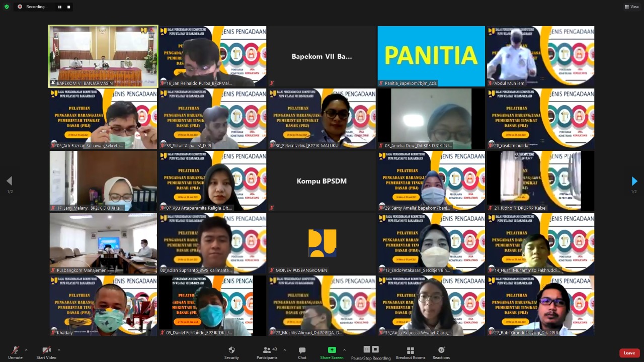Screen dimensions: 644x362
Task: Pause recording using top-left pause icon
Action: click(60, 7)
